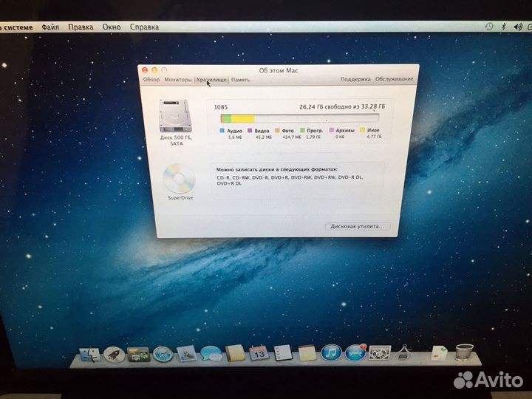
Task: Open the Справка menu
Action: 145,27
